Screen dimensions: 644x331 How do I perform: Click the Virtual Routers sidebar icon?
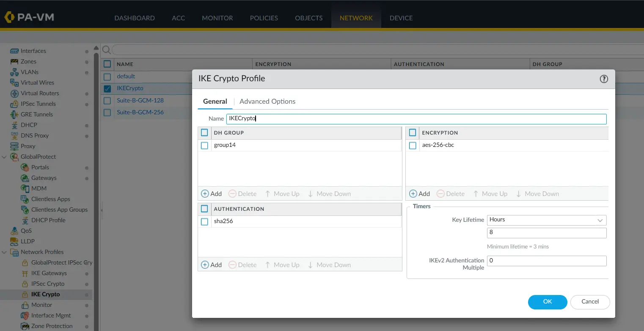[14, 93]
